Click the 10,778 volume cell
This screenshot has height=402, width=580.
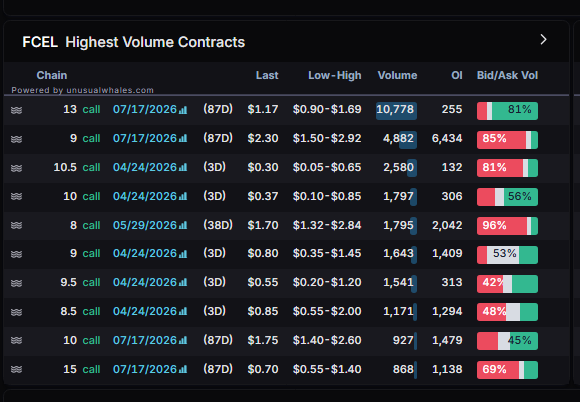396,110
